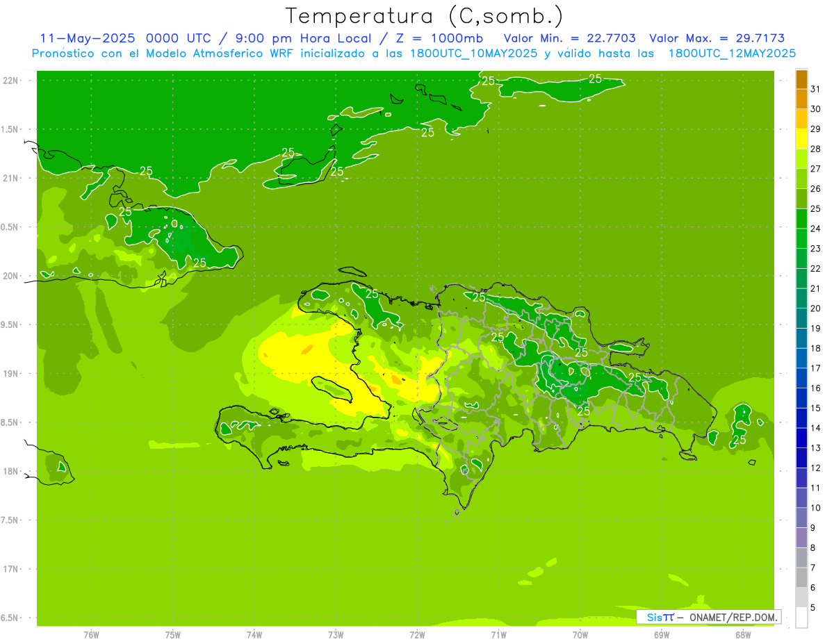Click the 71W longitude label

(x=498, y=635)
